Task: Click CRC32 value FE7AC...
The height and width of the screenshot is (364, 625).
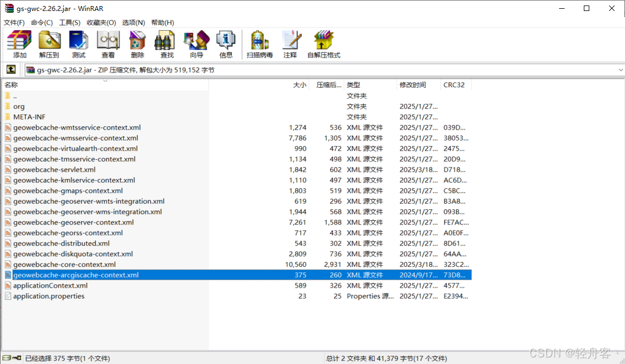Action: 456,222
